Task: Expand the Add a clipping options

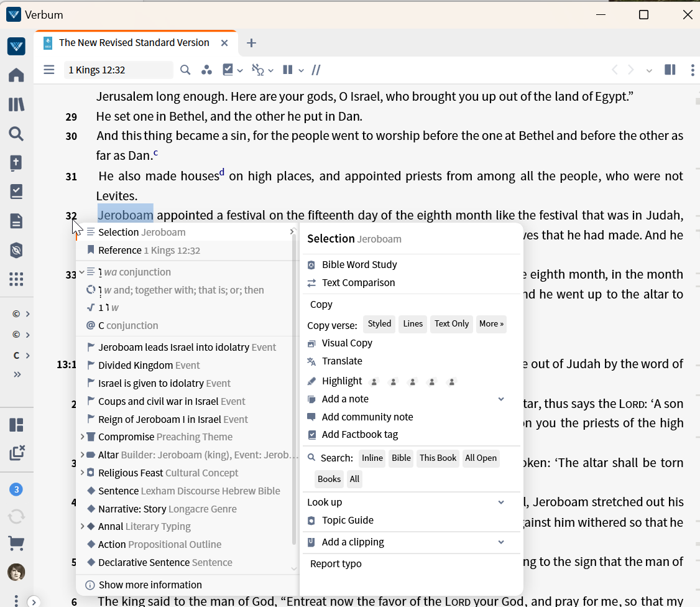Action: [501, 542]
